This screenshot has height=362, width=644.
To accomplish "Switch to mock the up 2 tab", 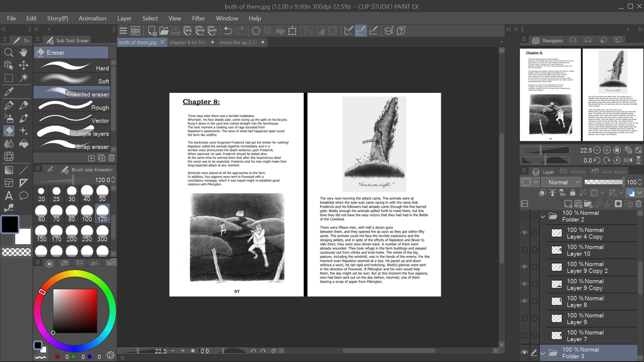I will click(x=242, y=42).
